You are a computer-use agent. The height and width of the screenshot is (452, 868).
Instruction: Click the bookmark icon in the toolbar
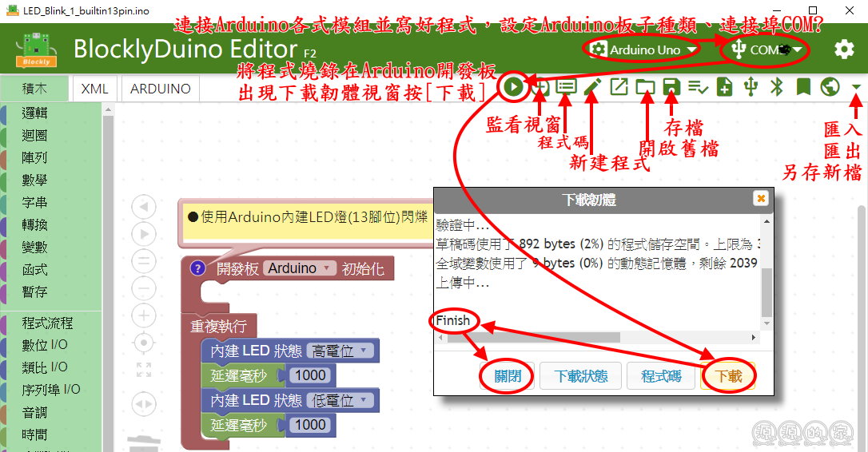[803, 87]
